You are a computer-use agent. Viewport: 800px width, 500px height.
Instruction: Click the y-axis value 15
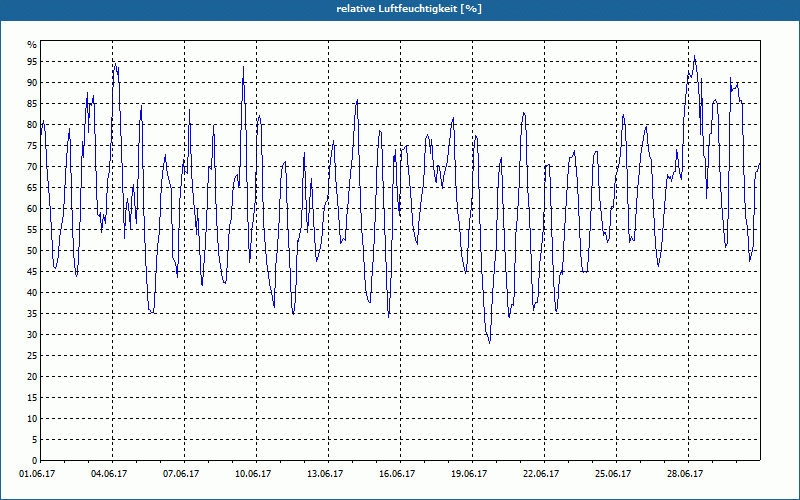click(x=32, y=397)
